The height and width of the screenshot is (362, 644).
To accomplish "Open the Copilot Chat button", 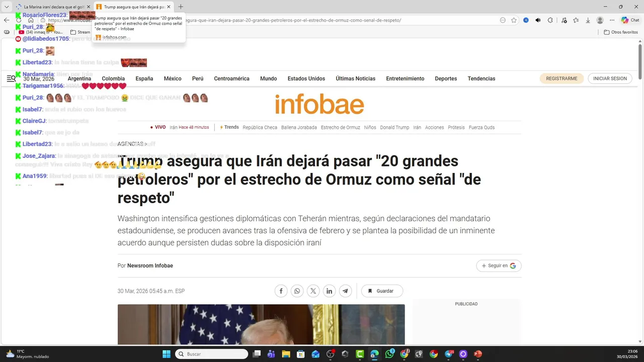I will pos(630,20).
